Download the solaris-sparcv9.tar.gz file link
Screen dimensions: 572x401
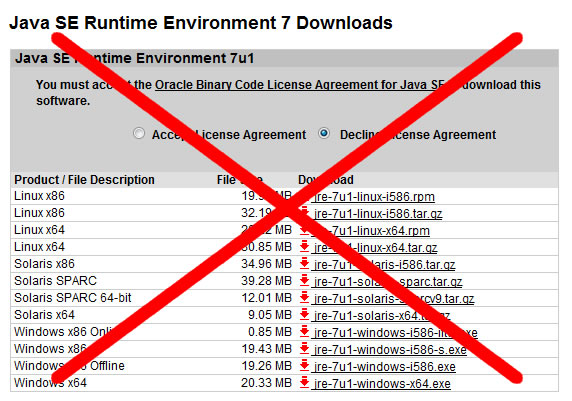(394, 298)
